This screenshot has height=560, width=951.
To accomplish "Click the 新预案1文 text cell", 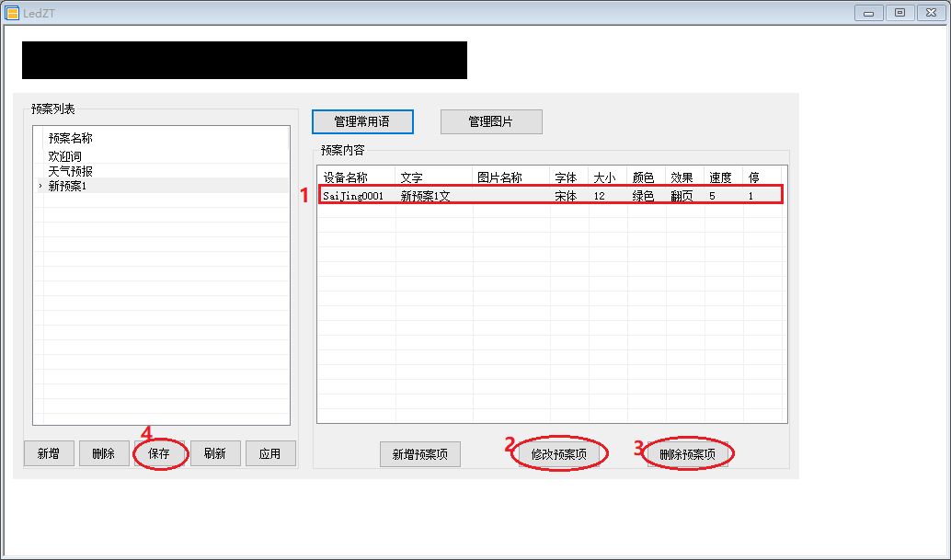I will pos(433,196).
